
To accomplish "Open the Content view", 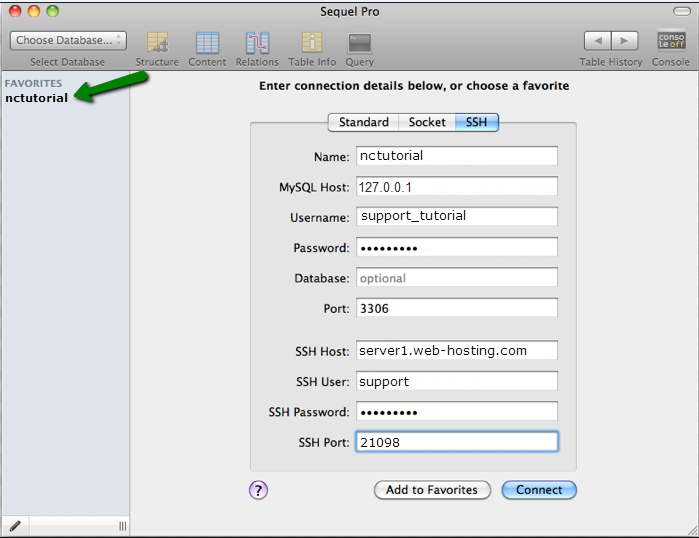I will point(207,49).
